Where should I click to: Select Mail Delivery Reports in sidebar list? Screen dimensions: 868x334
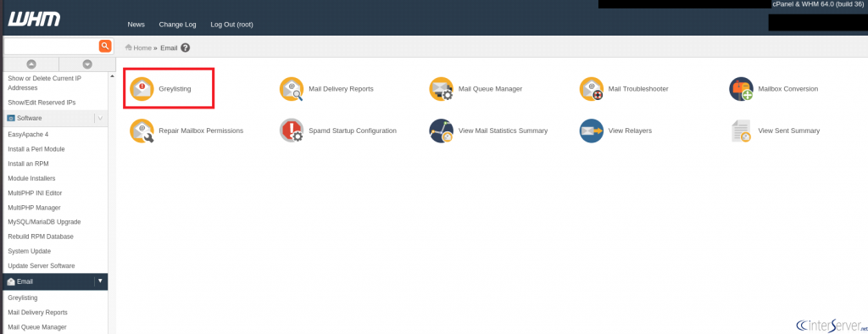coord(37,313)
